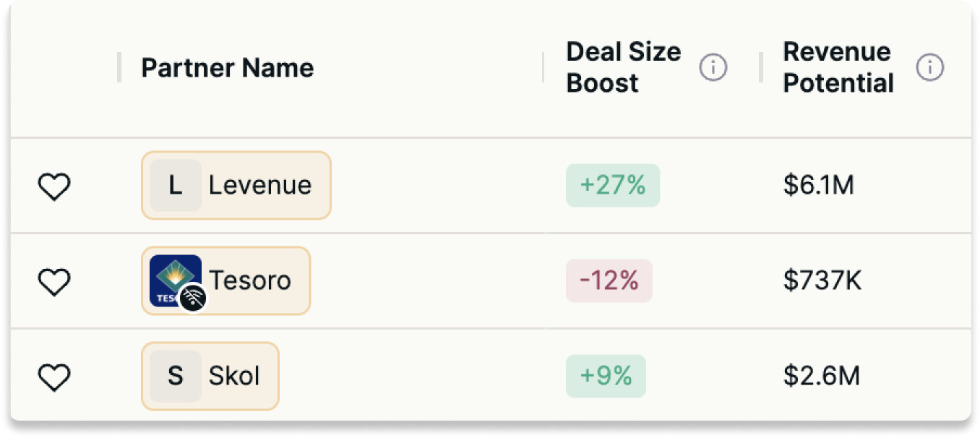The width and height of the screenshot is (980, 438).
Task: Select the Revenue Potential column header
Action: (x=838, y=68)
